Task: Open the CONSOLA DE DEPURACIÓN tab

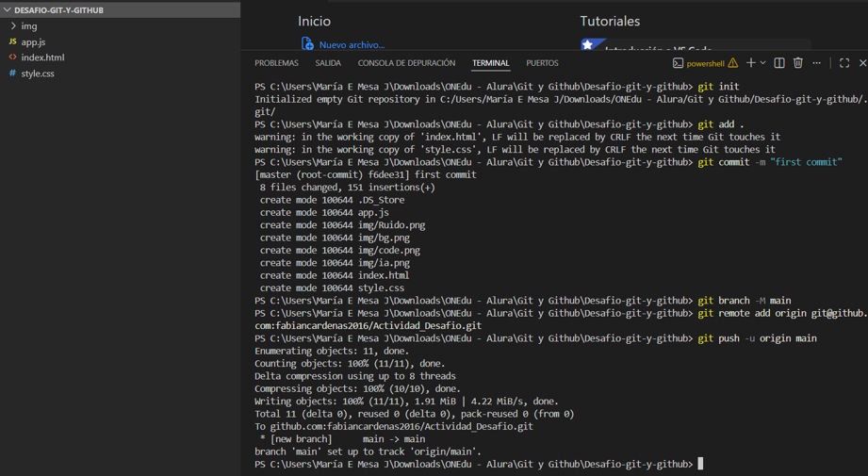Action: click(x=406, y=63)
